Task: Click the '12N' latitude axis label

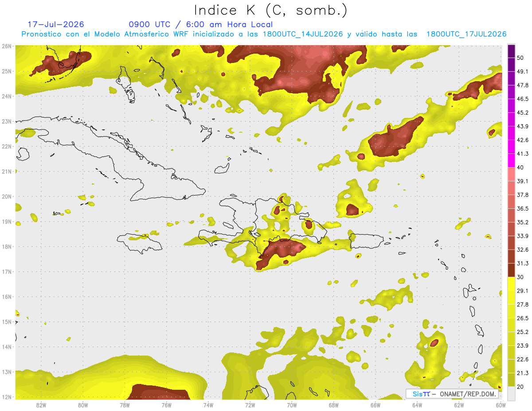Action: click(7, 397)
